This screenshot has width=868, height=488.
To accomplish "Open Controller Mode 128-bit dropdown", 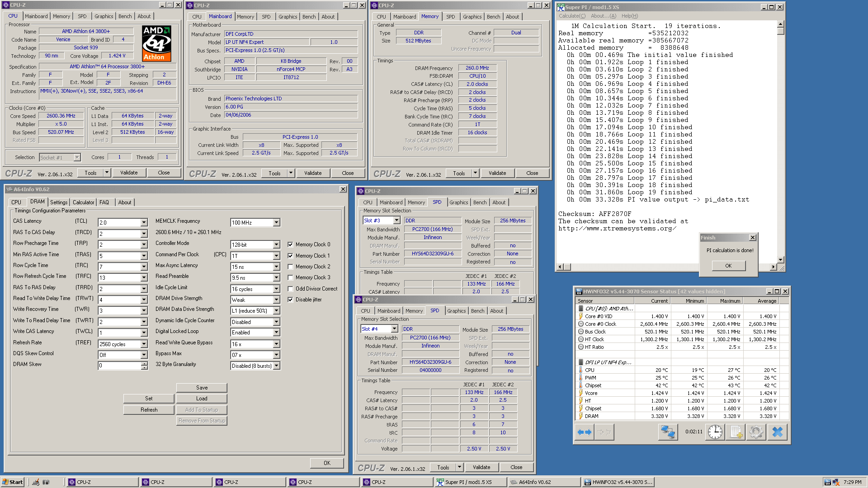I will click(x=276, y=244).
